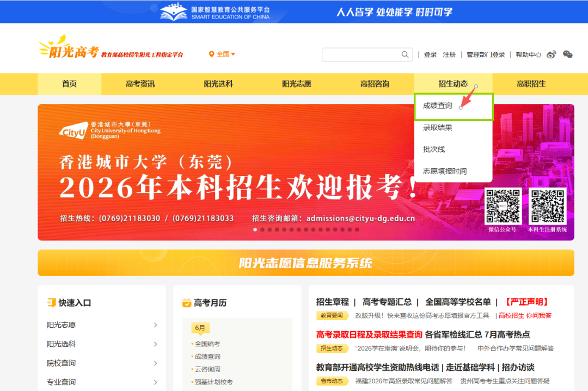Open the 高职招生 nav item
Screen dimensions: 588x391
(x=531, y=84)
